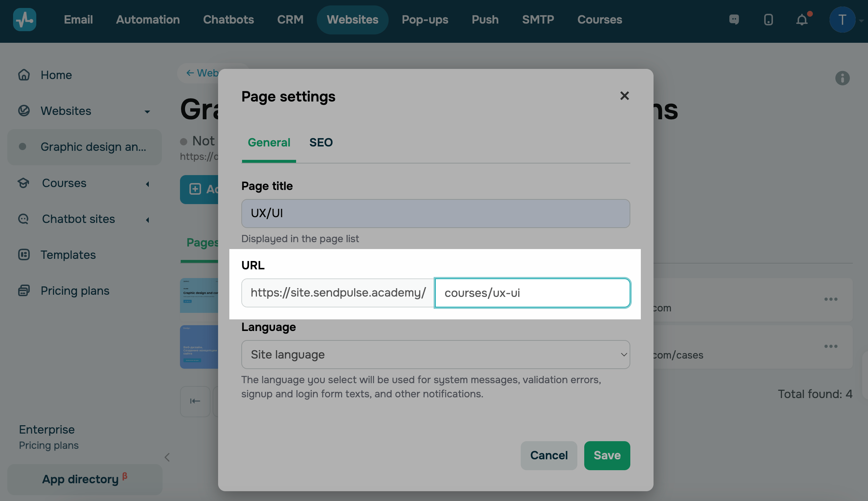Cancel the page settings dialog

pos(549,456)
